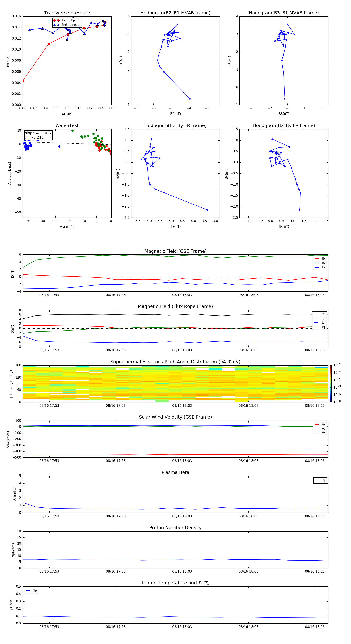
Task: Click the pitch angle colorbar
Action: (331, 384)
